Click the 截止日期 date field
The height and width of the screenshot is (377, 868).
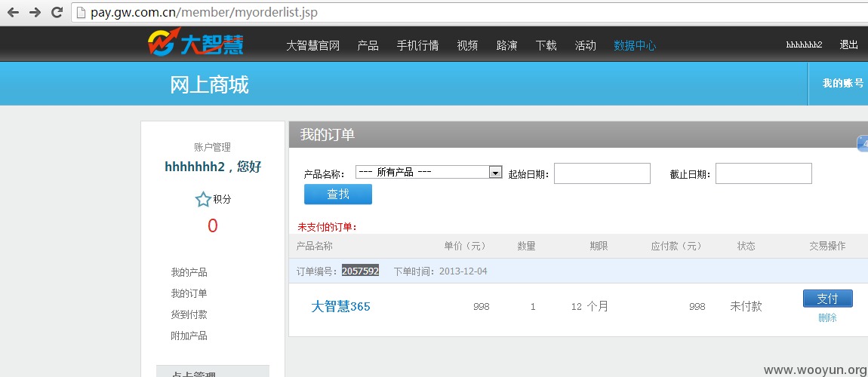(764, 173)
